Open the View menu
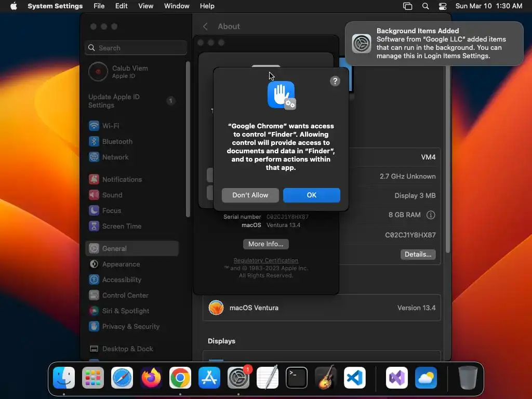 coord(145,6)
